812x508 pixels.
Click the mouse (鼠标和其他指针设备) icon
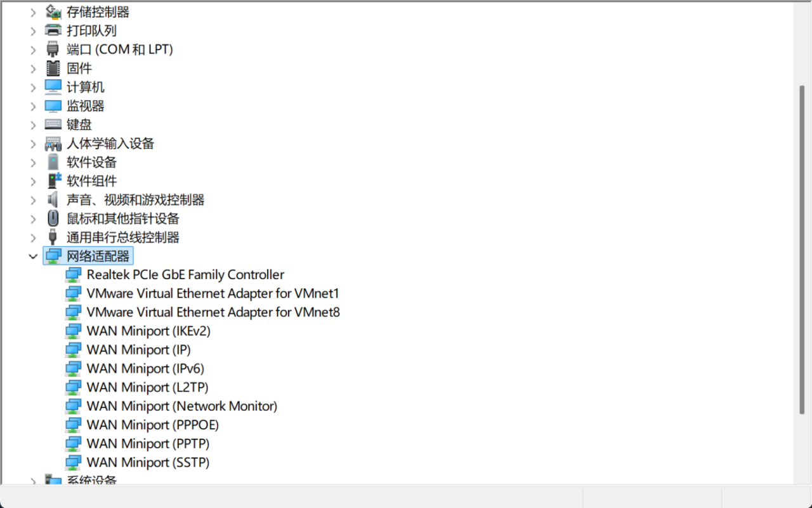[x=53, y=219]
